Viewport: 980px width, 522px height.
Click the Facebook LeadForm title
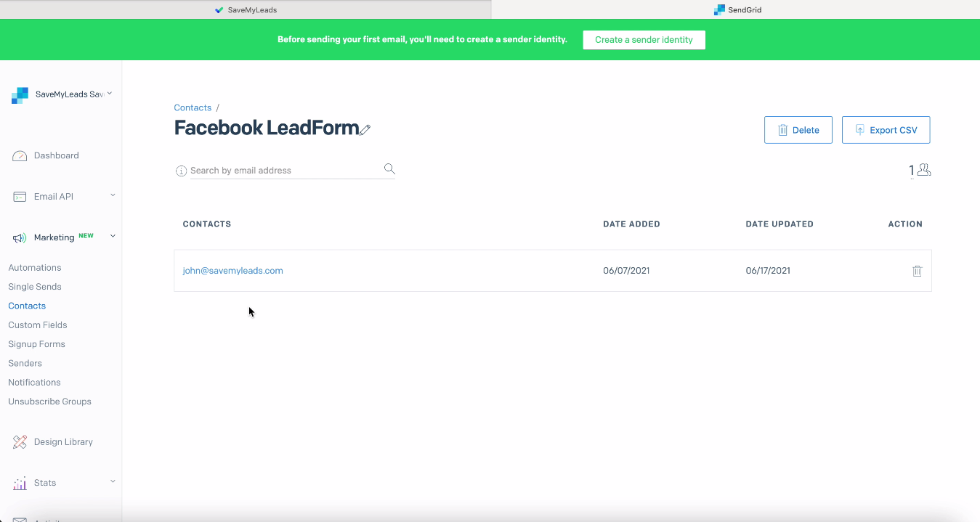[x=267, y=128]
